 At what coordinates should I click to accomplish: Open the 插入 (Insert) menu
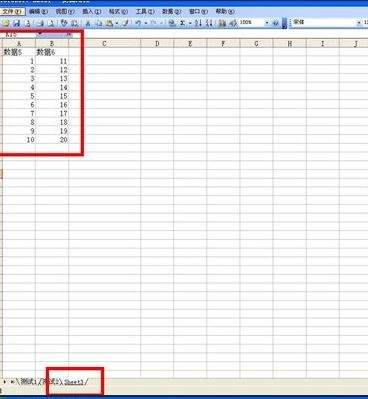(91, 11)
